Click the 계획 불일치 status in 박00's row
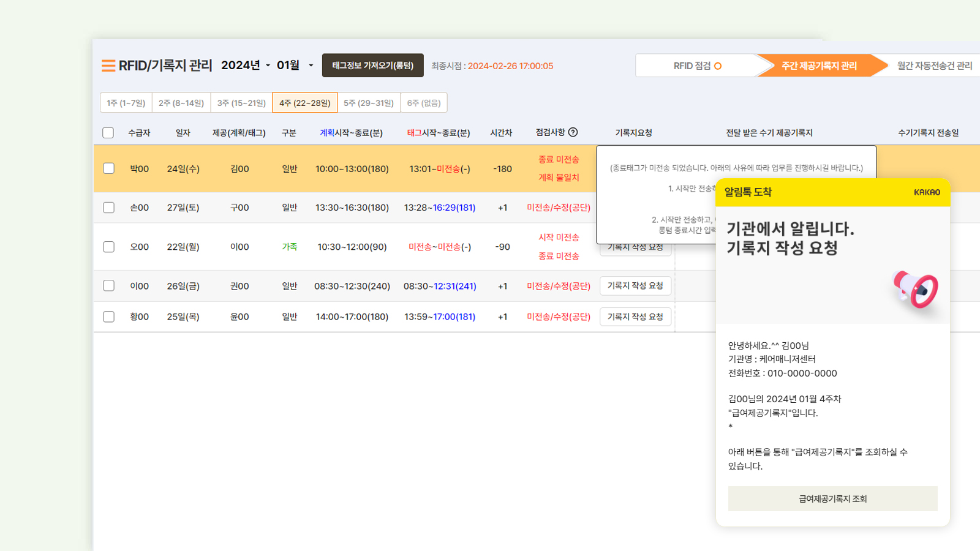This screenshot has width=980, height=551. click(x=559, y=178)
